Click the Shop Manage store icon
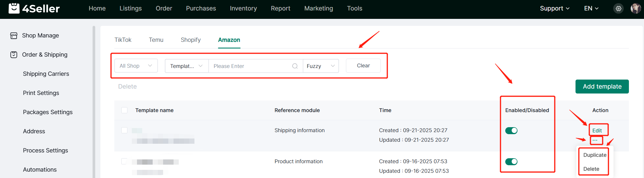The image size is (644, 178). pyautogui.click(x=14, y=35)
